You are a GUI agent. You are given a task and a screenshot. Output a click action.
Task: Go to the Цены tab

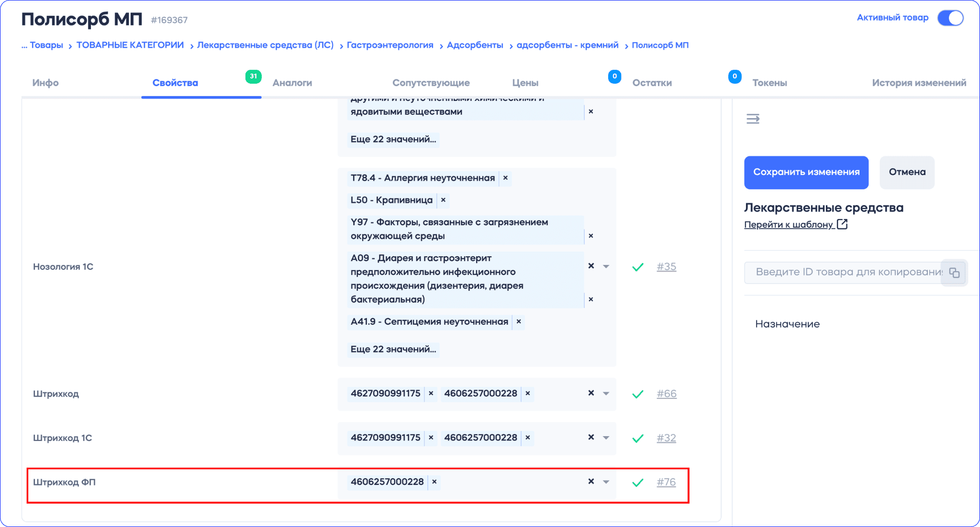(525, 83)
